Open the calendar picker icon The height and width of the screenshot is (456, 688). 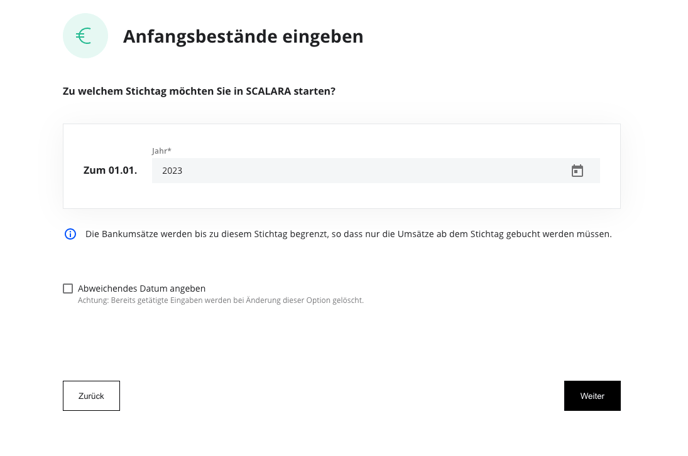click(577, 171)
